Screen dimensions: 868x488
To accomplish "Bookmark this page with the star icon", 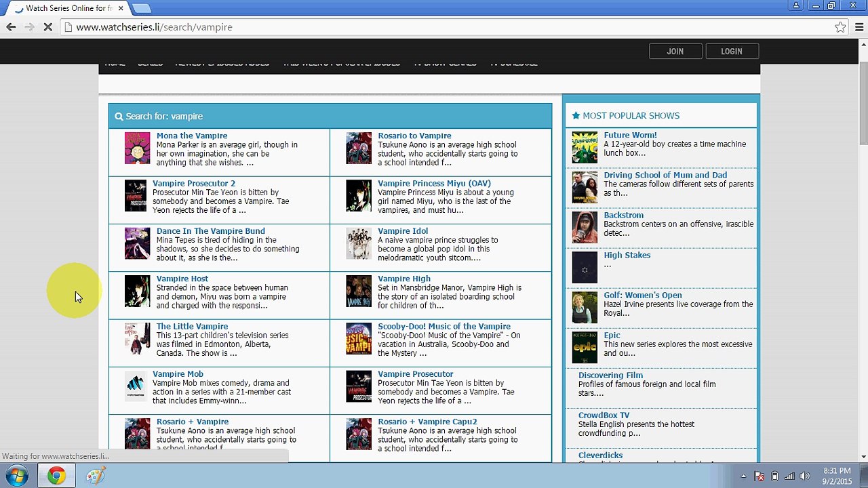I will pyautogui.click(x=840, y=27).
